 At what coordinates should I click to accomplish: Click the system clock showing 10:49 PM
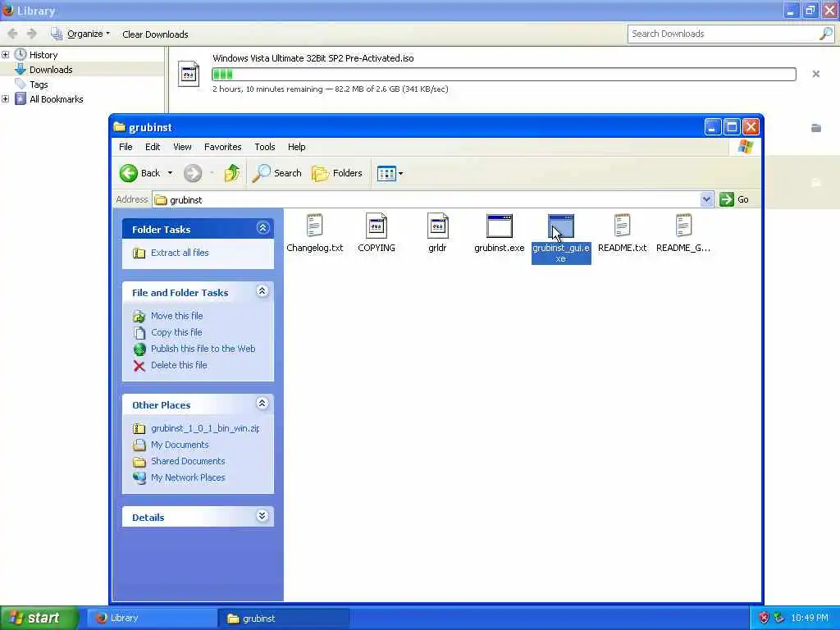[810, 619]
